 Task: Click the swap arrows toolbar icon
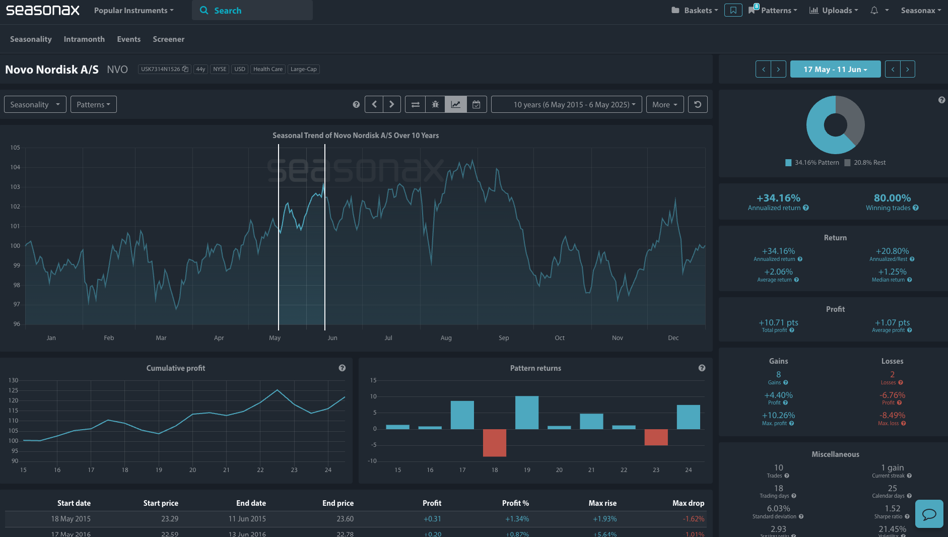(415, 105)
